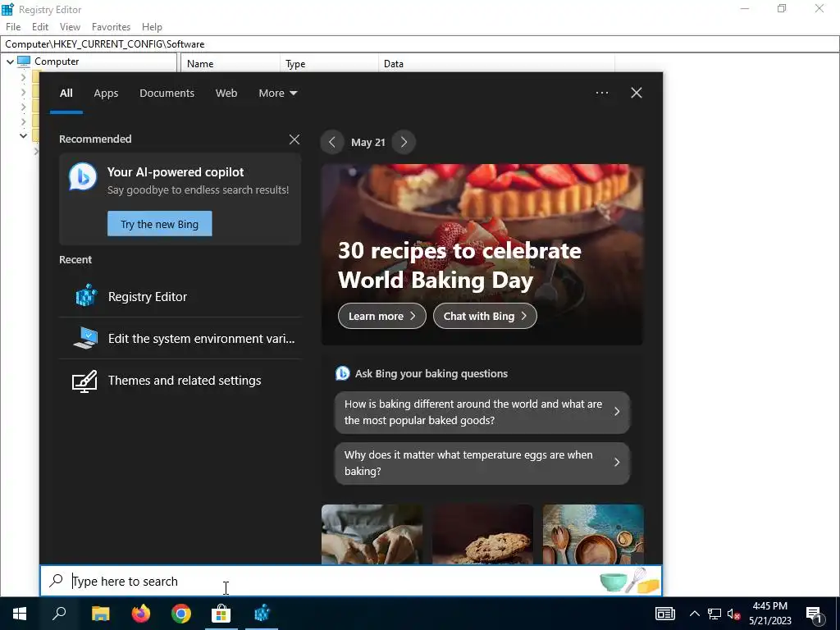The image size is (840, 630).
Task: Close the search panel with X
Action: [637, 93]
